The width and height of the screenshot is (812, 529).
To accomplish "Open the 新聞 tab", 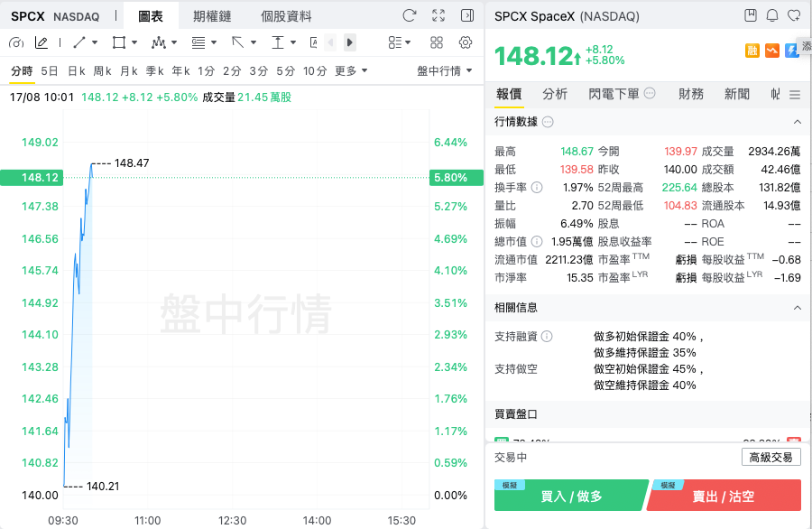I will pos(737,94).
